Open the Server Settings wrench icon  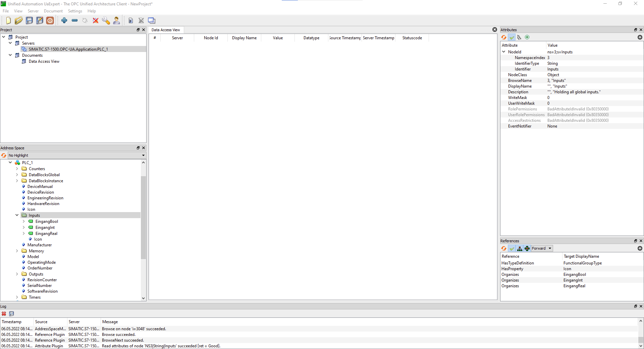(x=106, y=20)
